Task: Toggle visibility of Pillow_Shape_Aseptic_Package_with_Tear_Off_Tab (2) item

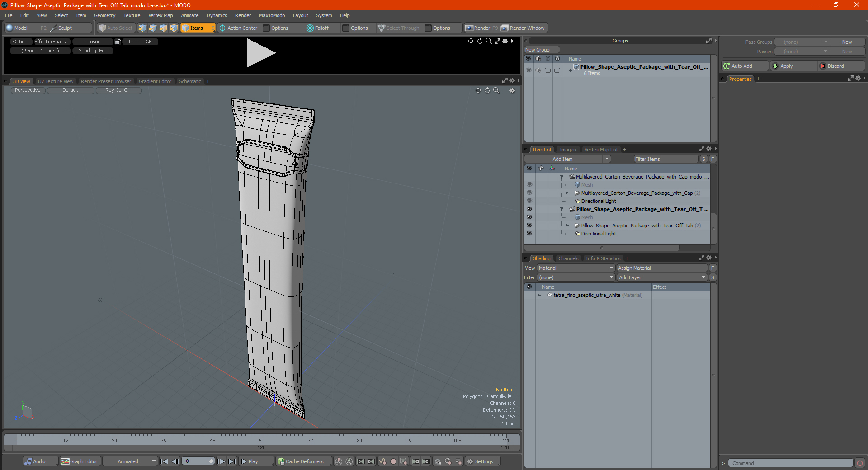Action: click(x=529, y=226)
